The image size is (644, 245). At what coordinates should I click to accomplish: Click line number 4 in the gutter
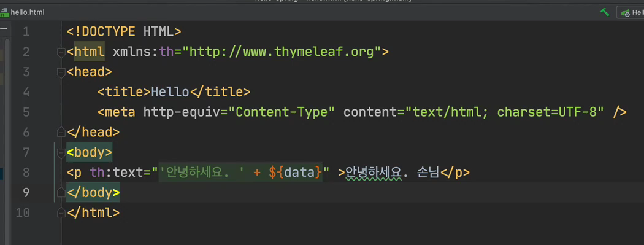pos(26,92)
